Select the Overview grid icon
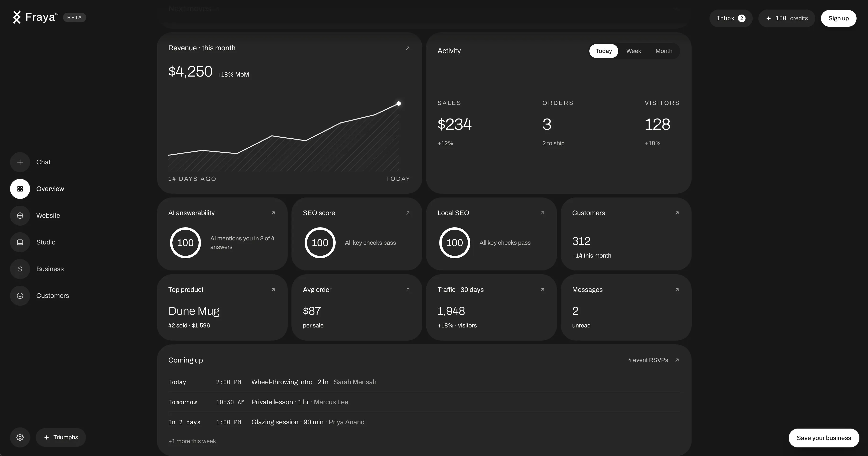Viewport: 868px width, 456px height. 20,189
